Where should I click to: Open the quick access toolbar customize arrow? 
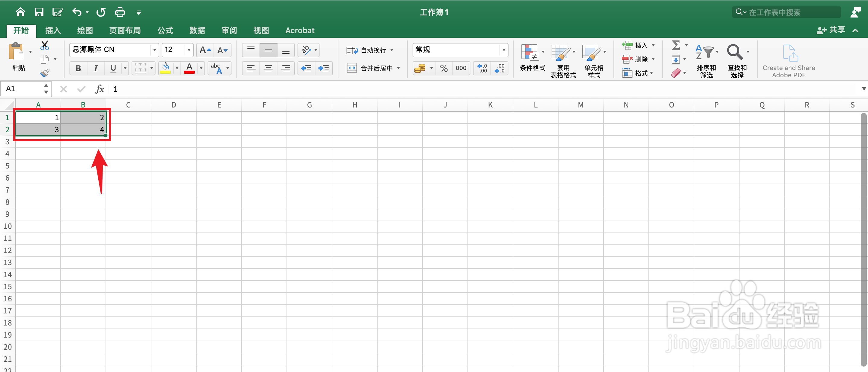click(x=138, y=13)
